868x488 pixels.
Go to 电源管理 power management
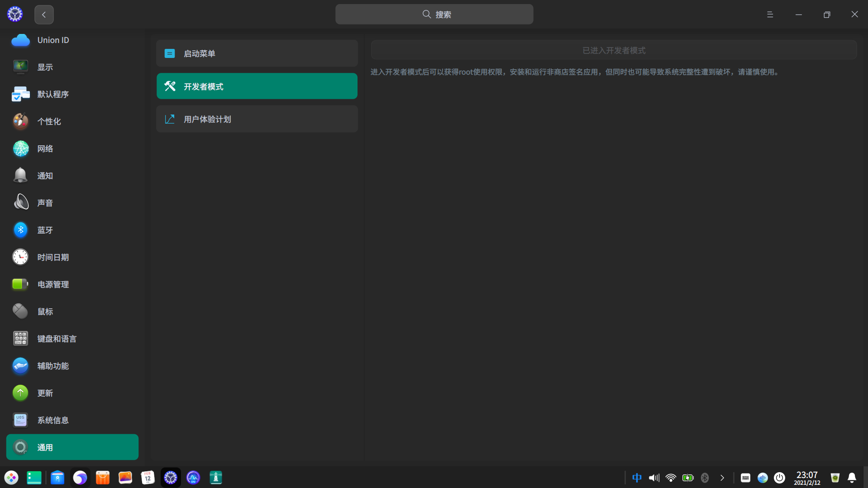72,284
